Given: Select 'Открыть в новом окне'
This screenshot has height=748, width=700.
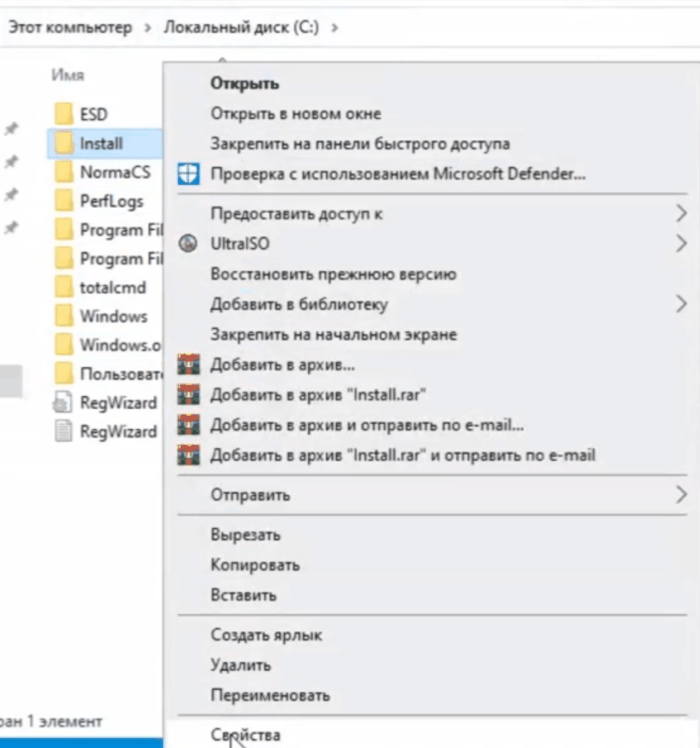Looking at the screenshot, I should point(296,114).
